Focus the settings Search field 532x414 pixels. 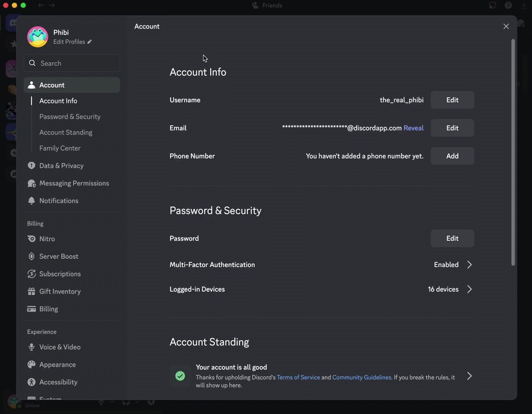tap(72, 63)
